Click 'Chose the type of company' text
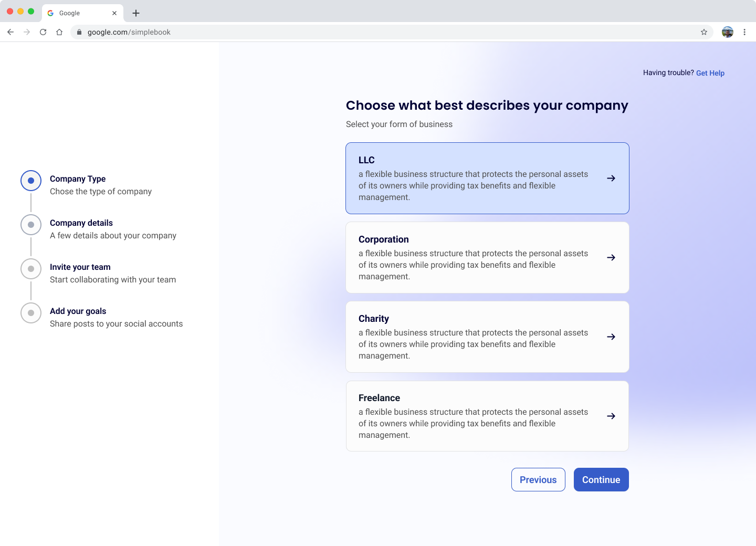Viewport: 756px width, 546px height. [x=101, y=192]
